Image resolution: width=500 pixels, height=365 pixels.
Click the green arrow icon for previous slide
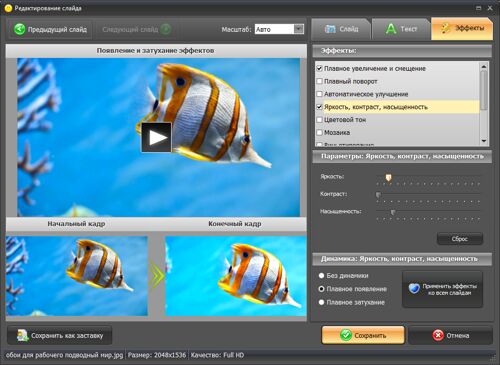[x=19, y=29]
